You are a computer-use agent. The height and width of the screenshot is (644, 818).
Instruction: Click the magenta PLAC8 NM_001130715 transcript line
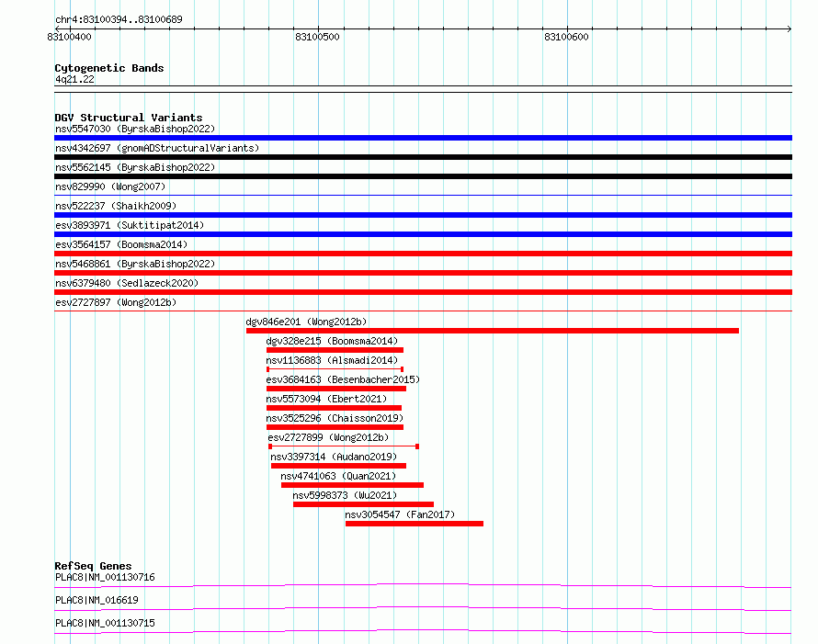pyautogui.click(x=423, y=631)
